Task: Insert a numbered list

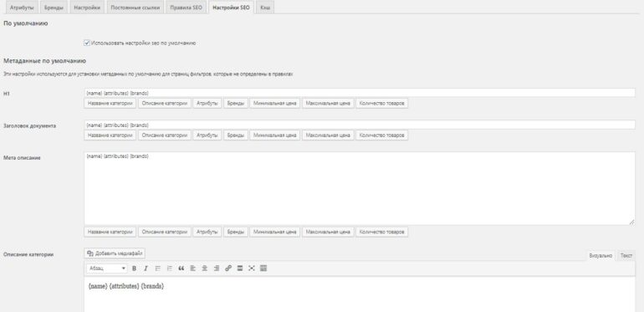Action: (169, 269)
